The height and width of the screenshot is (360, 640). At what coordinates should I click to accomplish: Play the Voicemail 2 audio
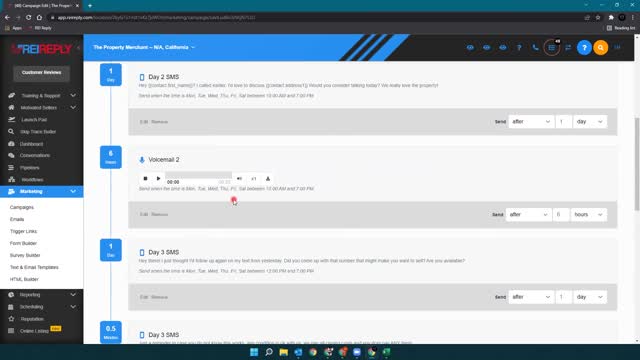[158, 178]
